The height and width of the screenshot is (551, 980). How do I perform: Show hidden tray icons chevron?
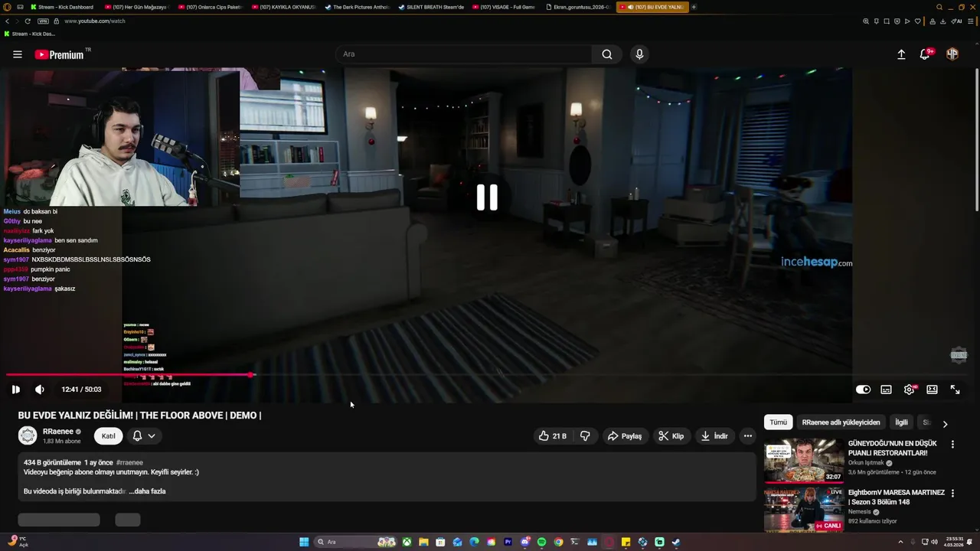tap(900, 542)
